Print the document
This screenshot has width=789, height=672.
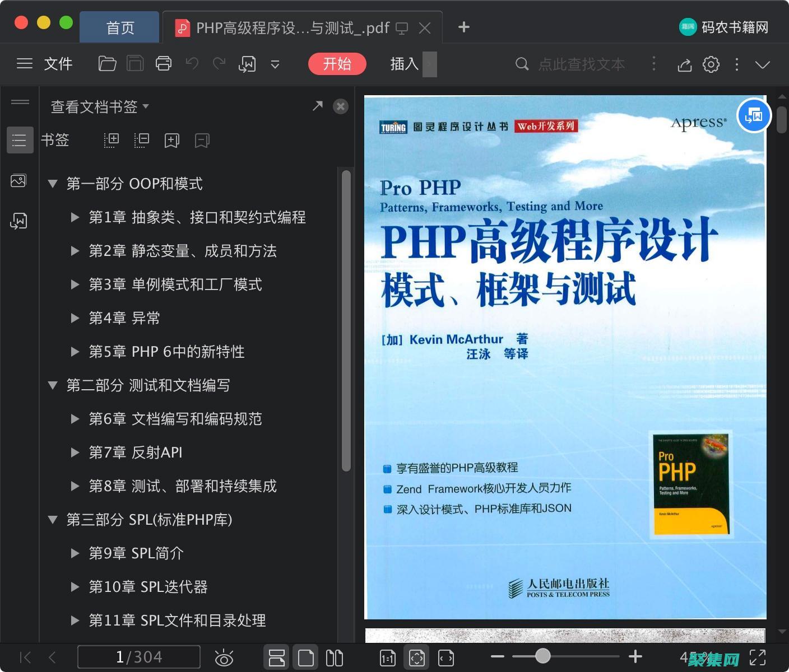tap(163, 63)
